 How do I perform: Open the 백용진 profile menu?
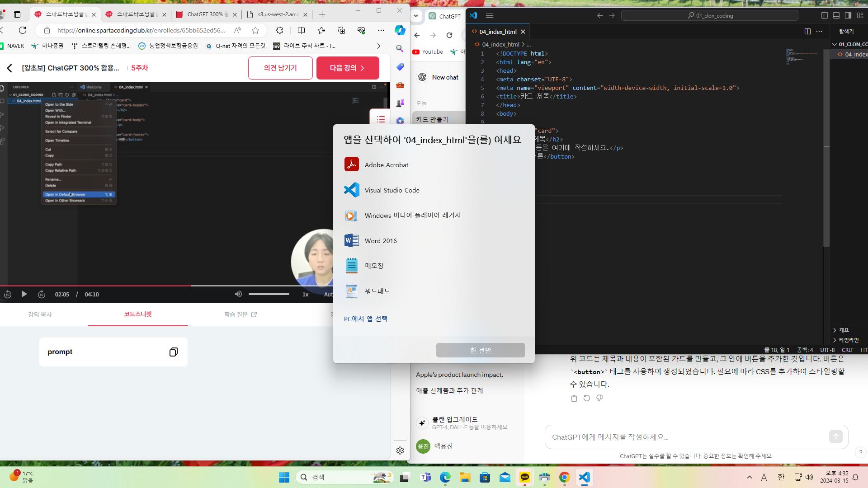(x=435, y=446)
